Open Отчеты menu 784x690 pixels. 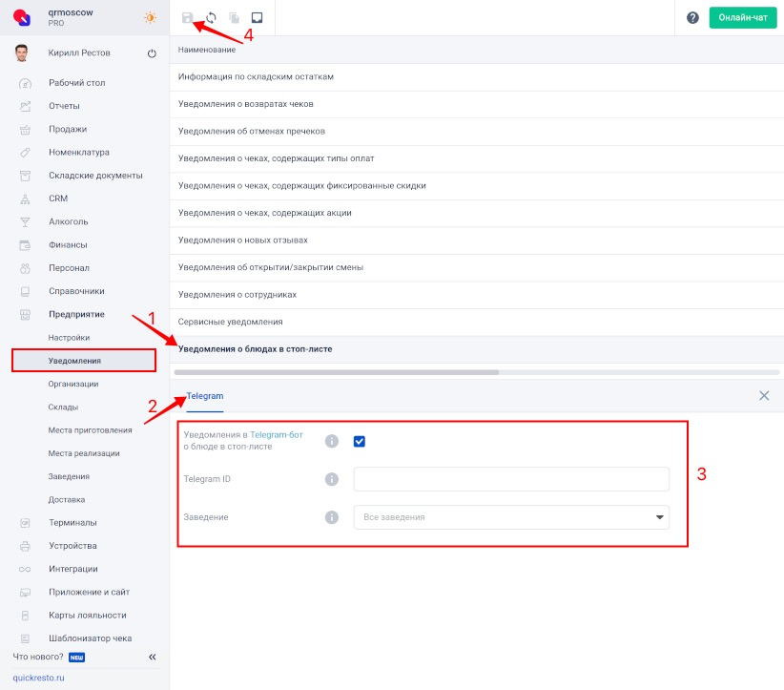64,106
